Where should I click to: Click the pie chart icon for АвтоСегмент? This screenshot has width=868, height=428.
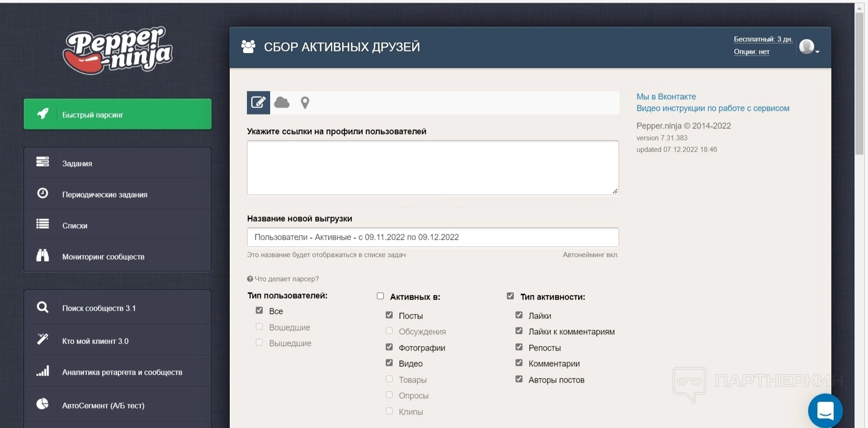point(43,404)
